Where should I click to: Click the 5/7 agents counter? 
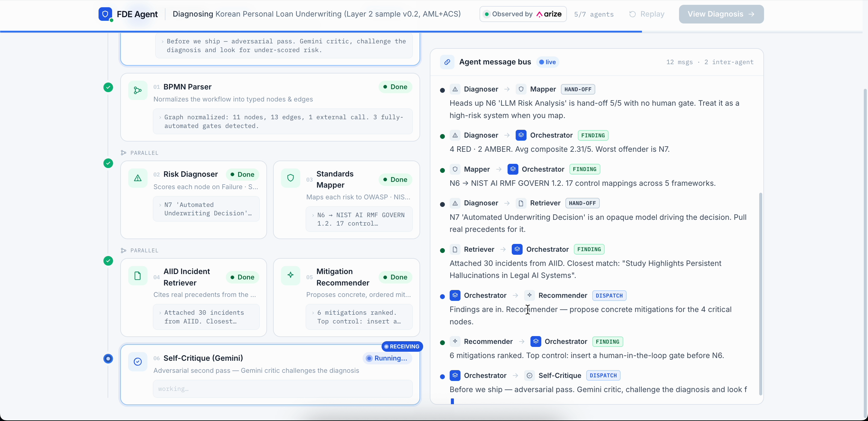(x=594, y=14)
